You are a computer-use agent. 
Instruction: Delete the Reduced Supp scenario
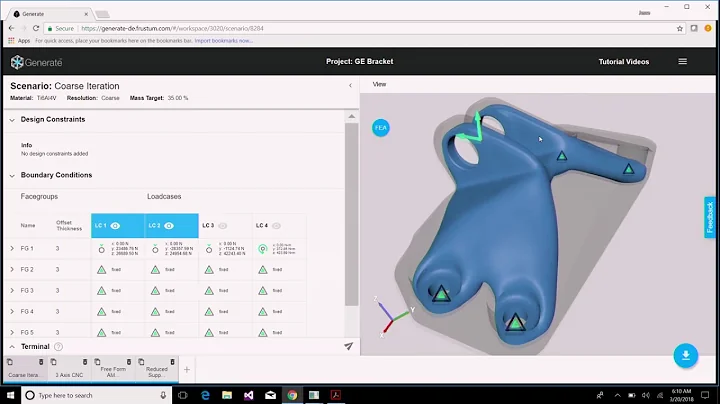(x=173, y=362)
